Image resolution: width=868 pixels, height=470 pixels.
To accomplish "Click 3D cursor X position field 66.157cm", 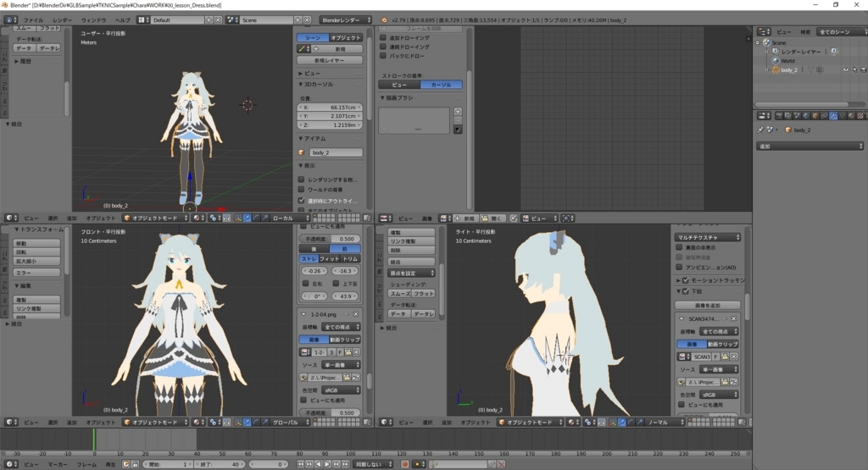I will 330,108.
